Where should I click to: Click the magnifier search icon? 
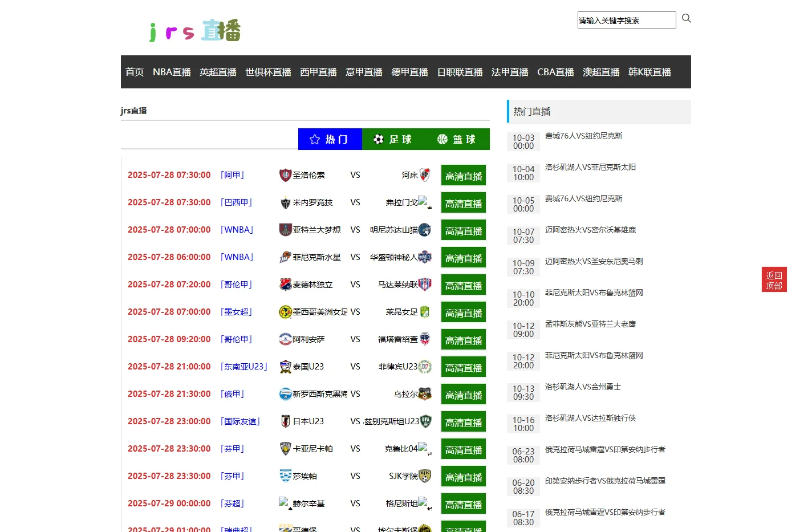pos(686,18)
